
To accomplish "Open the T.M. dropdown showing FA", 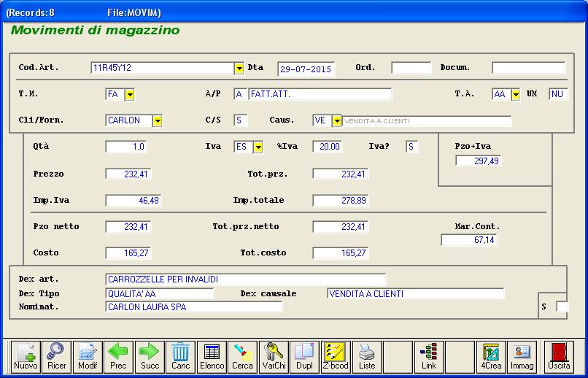I will pos(130,95).
